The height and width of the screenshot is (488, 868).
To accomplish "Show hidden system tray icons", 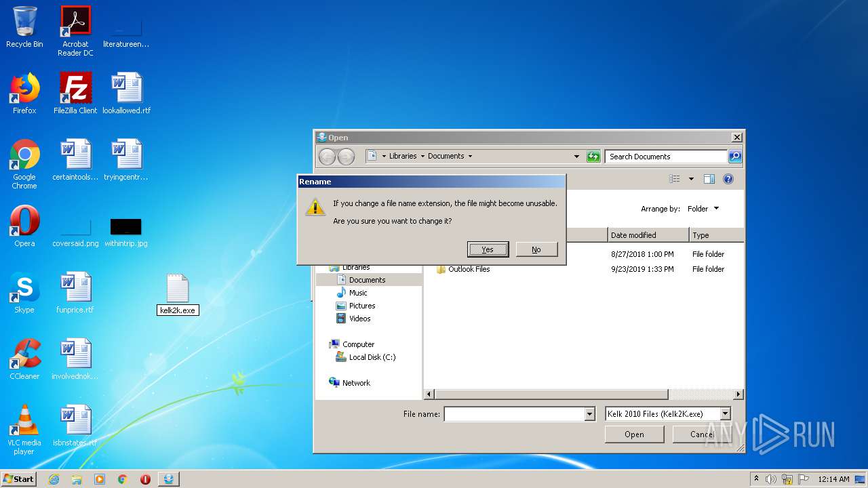I will (x=756, y=479).
